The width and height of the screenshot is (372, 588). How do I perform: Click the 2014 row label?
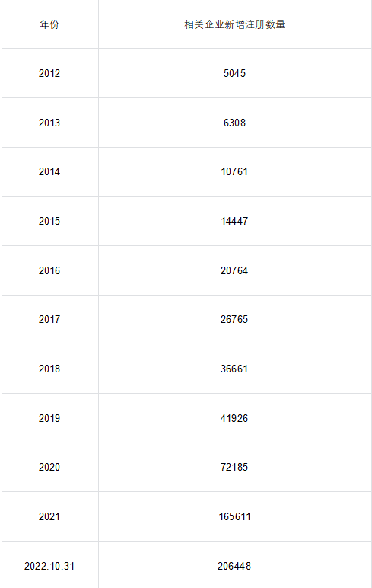[x=49, y=171]
